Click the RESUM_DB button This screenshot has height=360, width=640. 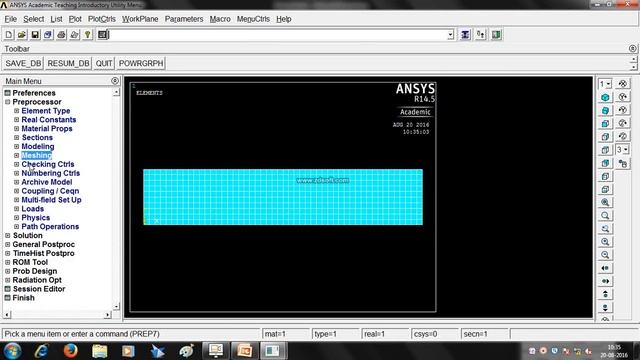(68, 63)
